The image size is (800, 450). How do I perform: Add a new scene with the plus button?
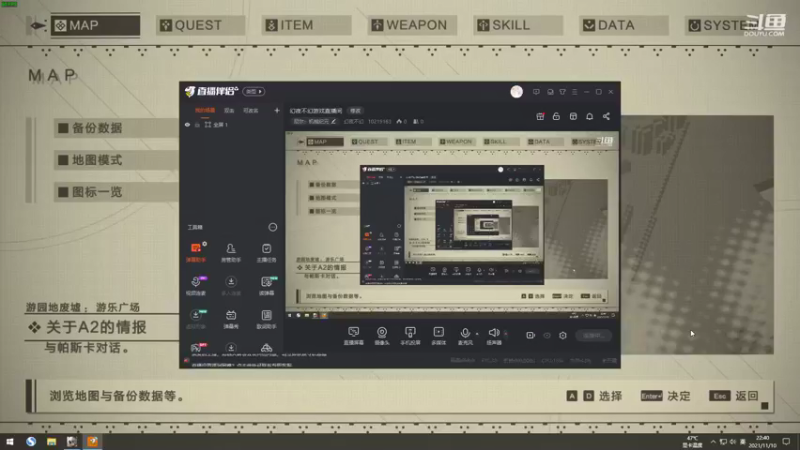point(277,110)
